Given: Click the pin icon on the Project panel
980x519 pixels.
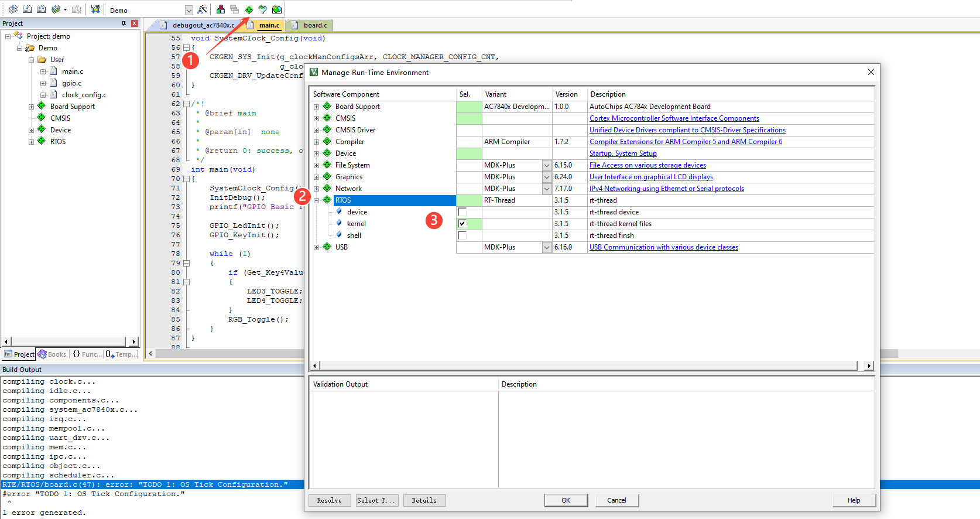Looking at the screenshot, I should click(x=124, y=23).
